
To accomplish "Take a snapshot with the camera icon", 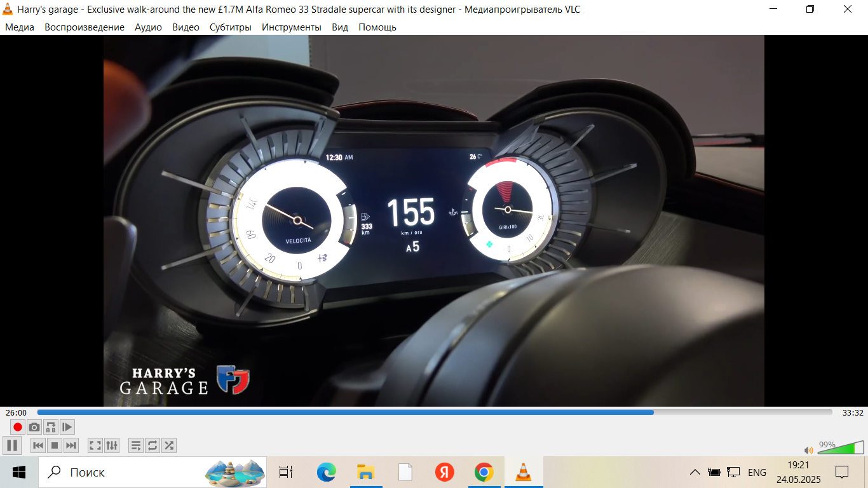I will (x=34, y=427).
